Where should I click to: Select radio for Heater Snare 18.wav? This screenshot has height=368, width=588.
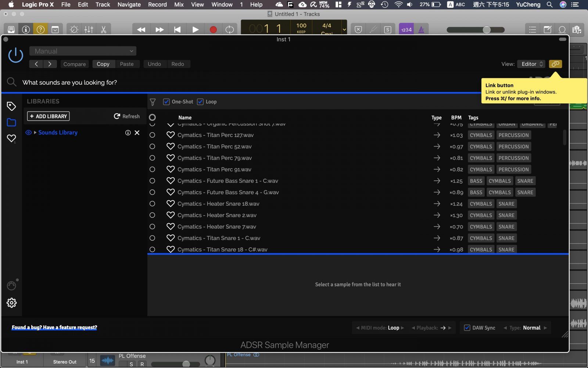[152, 204]
